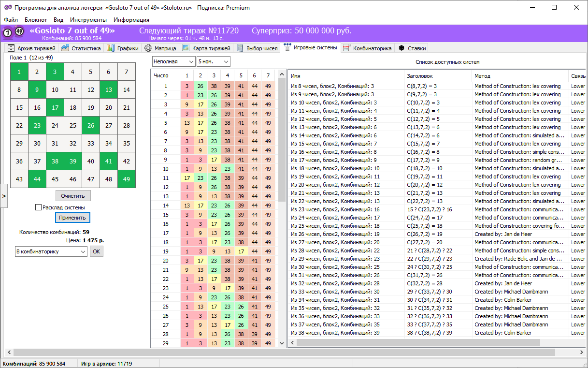The image size is (588, 368).
Task: Select number 25 in the number grid
Action: pos(72,126)
